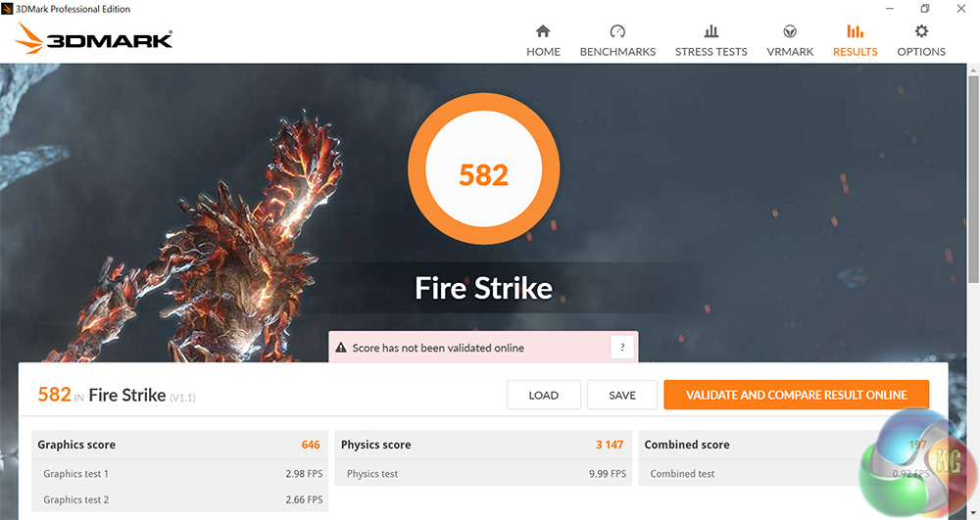
Task: Click the 2.98 FPS value
Action: pyautogui.click(x=304, y=474)
